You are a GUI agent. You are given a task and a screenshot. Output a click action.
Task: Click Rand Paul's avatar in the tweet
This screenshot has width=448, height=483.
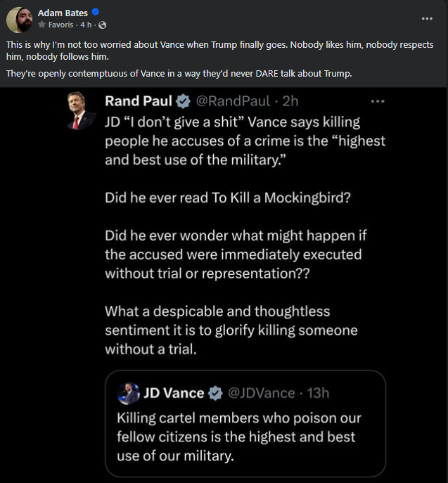tap(82, 110)
